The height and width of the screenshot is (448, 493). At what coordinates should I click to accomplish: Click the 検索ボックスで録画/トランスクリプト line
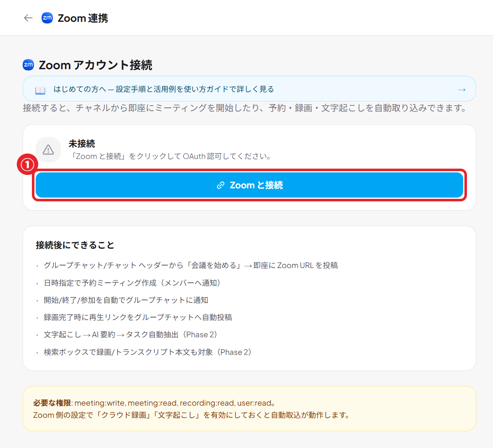[149, 352]
